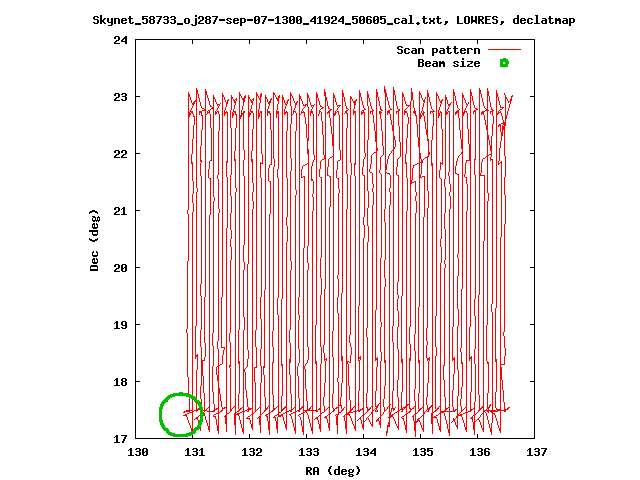Click the x-axis tick label 132
Viewport: 640px width, 480px height.
tap(251, 452)
